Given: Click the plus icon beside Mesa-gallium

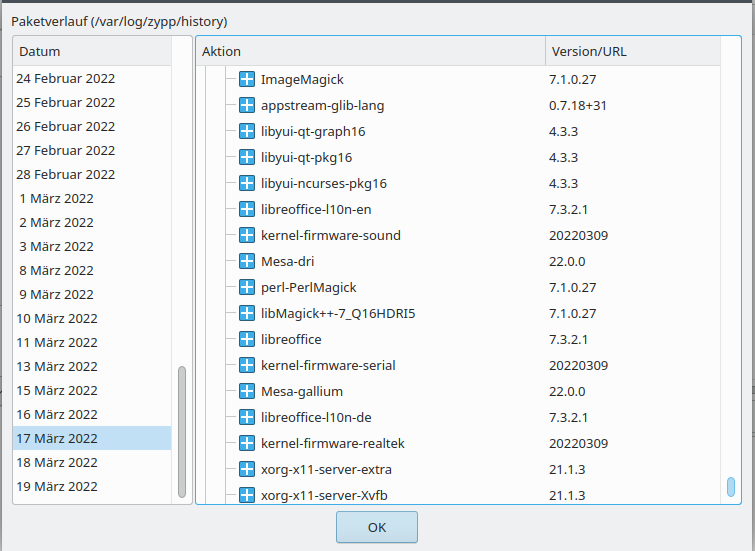Looking at the screenshot, I should [x=247, y=391].
